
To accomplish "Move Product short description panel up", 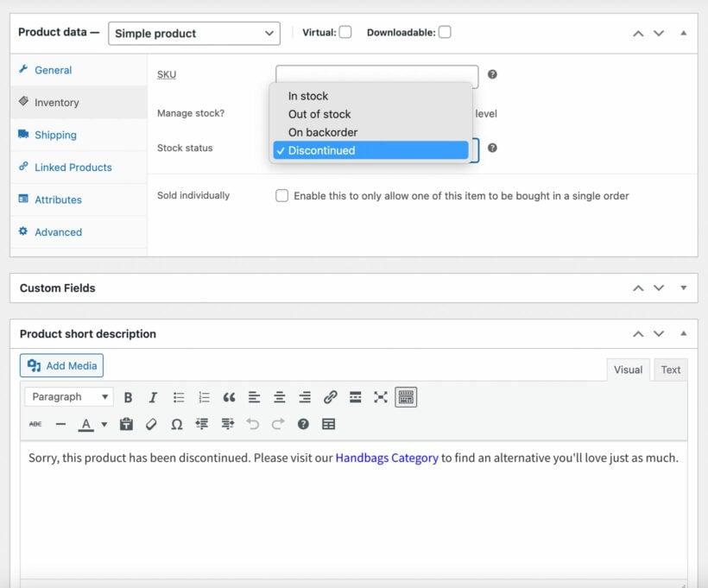I will [x=638, y=334].
